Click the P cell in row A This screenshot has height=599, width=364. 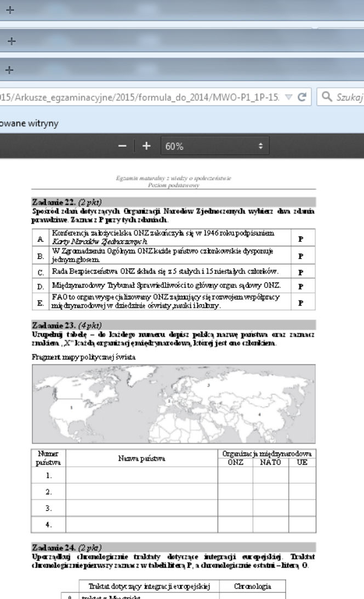click(x=303, y=238)
